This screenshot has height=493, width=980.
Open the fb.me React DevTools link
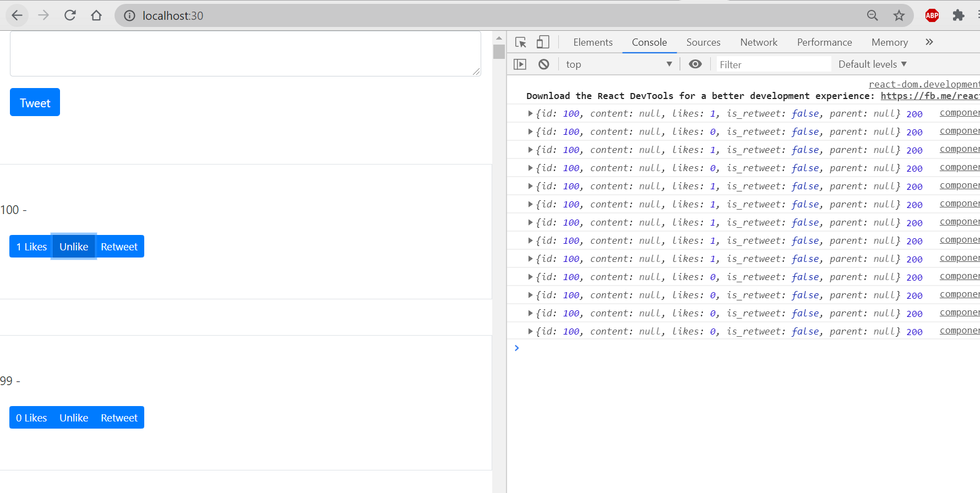(x=930, y=96)
